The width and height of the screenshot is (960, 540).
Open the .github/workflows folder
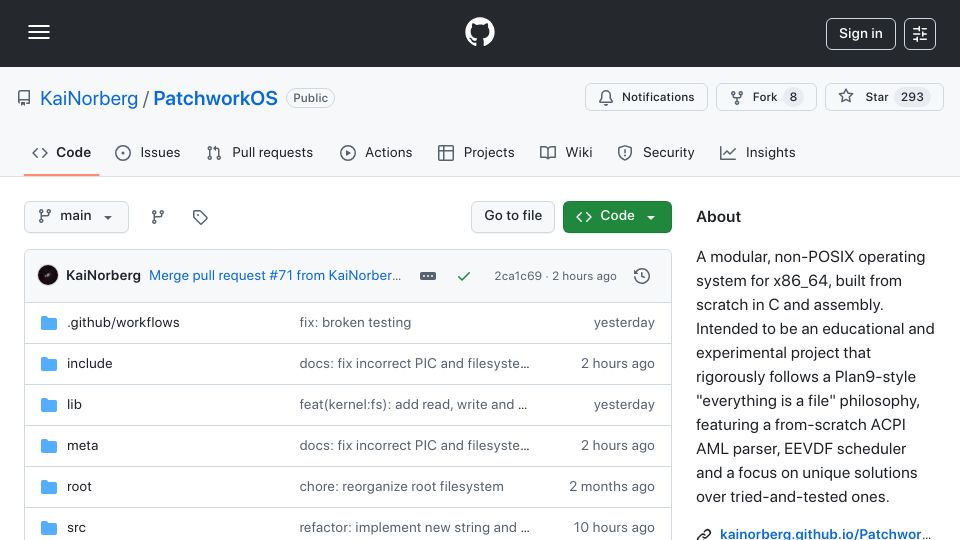coord(123,323)
